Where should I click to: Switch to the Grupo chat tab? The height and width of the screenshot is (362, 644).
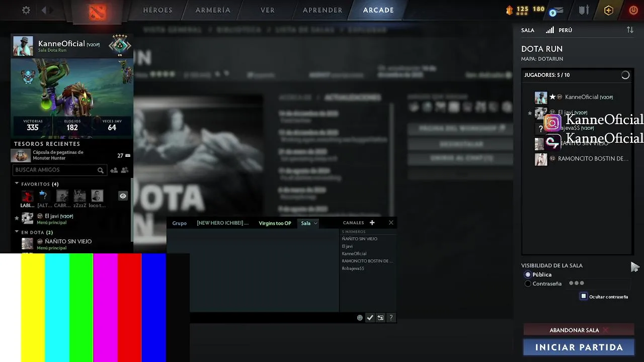tap(180, 223)
